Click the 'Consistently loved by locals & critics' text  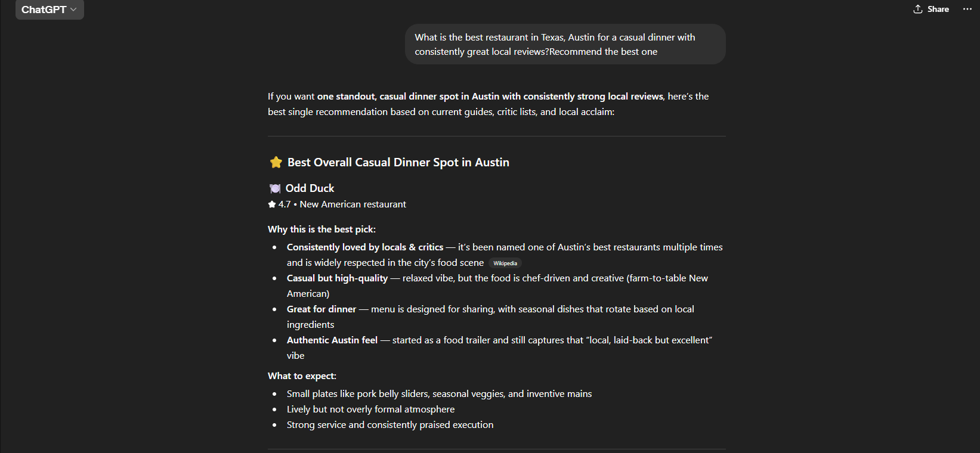[364, 247]
